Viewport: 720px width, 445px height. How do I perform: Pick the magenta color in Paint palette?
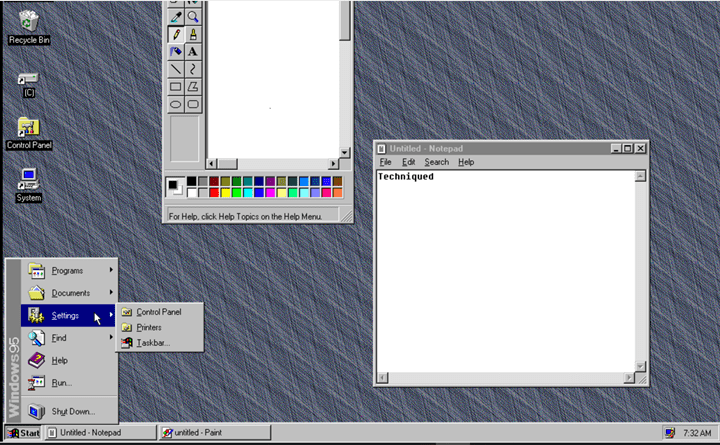tap(270, 192)
